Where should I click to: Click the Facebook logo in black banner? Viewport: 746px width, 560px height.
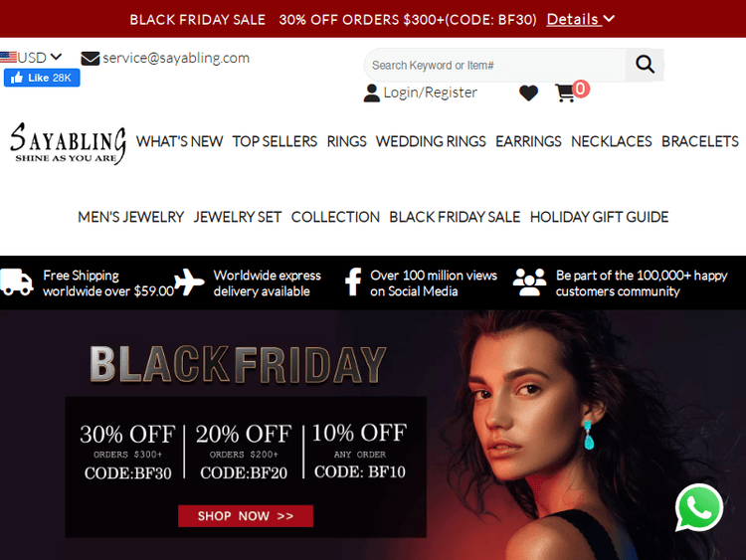pos(353,282)
